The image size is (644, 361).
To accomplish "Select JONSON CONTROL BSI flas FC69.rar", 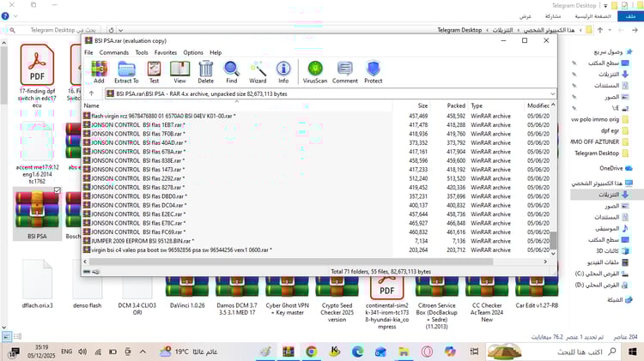I will (316, 232).
